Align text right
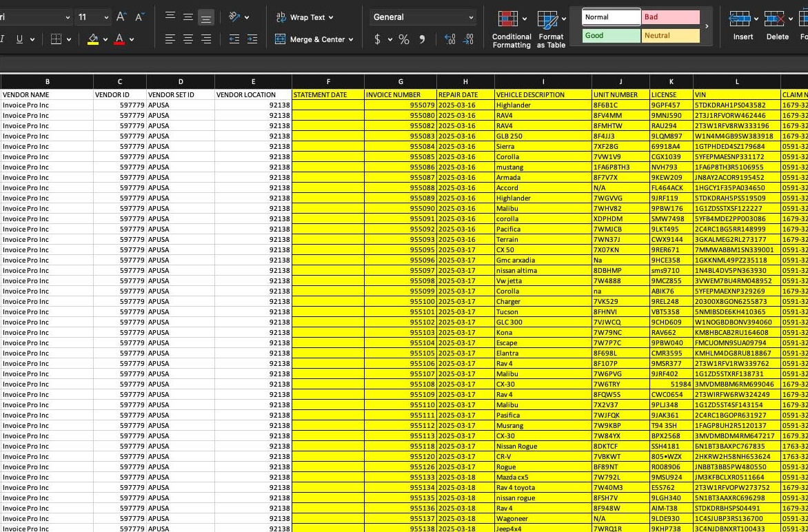The width and height of the screenshot is (808, 532). pyautogui.click(x=206, y=39)
